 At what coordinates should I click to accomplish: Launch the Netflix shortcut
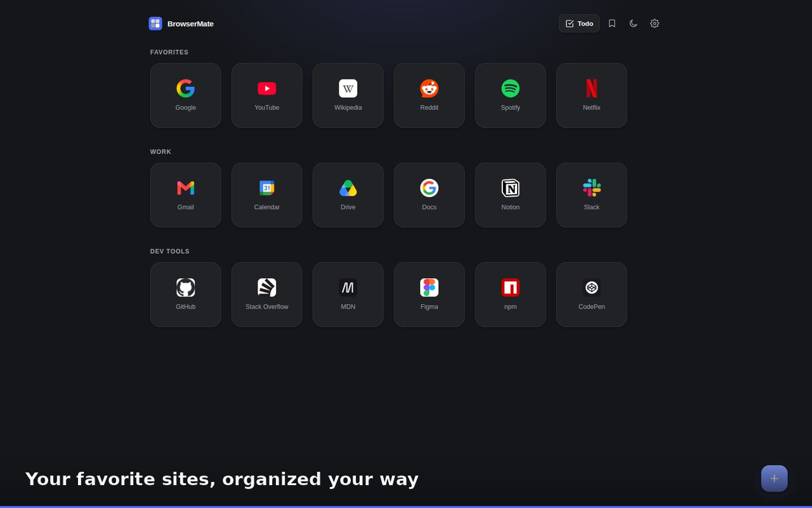pyautogui.click(x=591, y=95)
